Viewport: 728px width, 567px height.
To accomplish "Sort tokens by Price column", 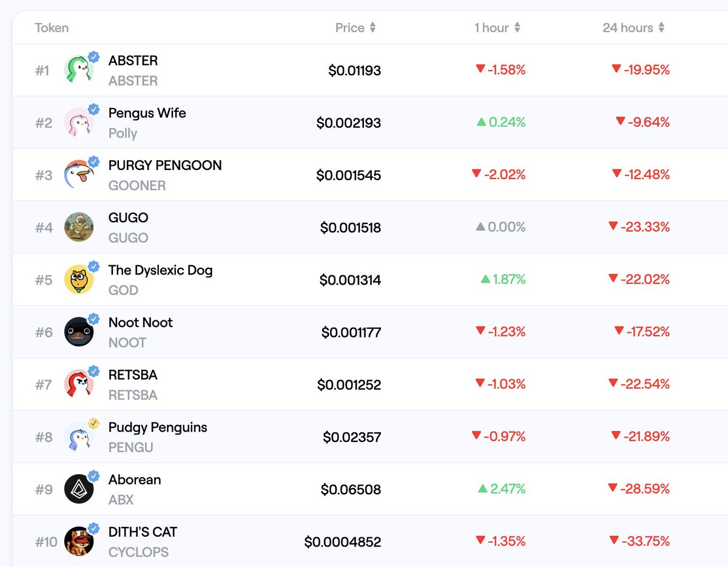I will coord(356,28).
